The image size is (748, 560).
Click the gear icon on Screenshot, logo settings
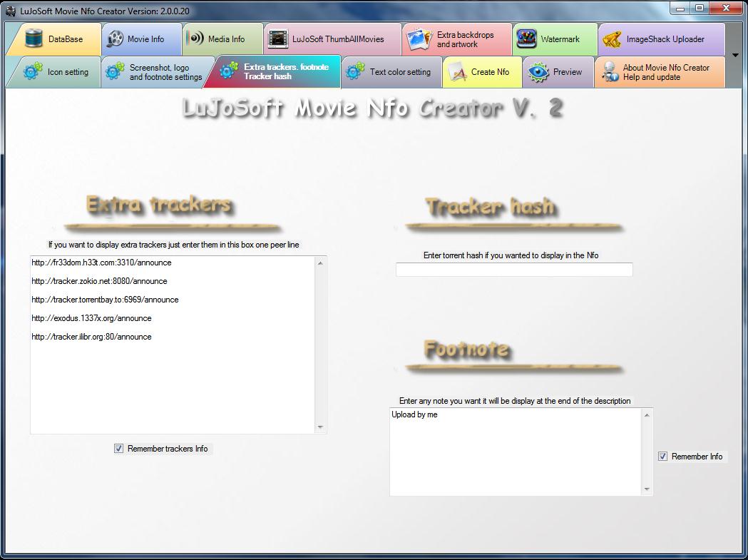click(115, 71)
